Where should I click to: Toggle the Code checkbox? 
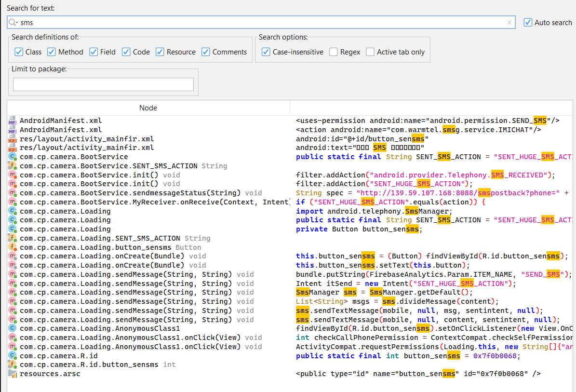pos(126,52)
